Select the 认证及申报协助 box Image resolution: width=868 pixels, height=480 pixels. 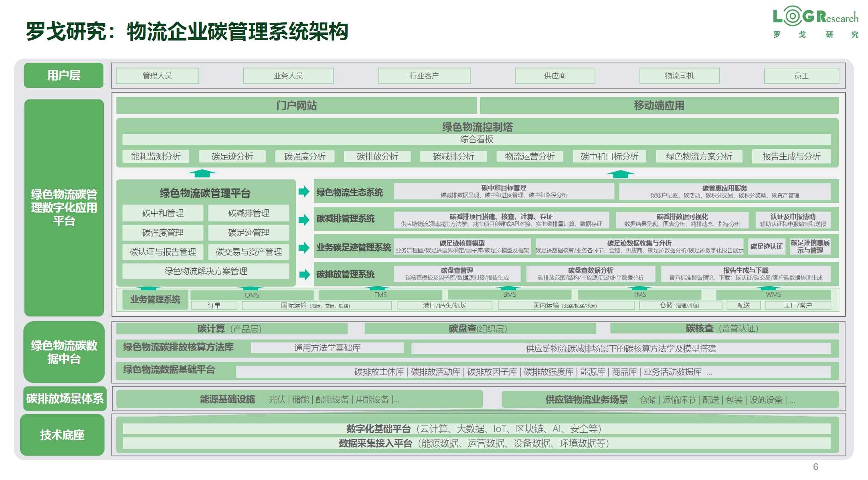pyautogui.click(x=793, y=220)
